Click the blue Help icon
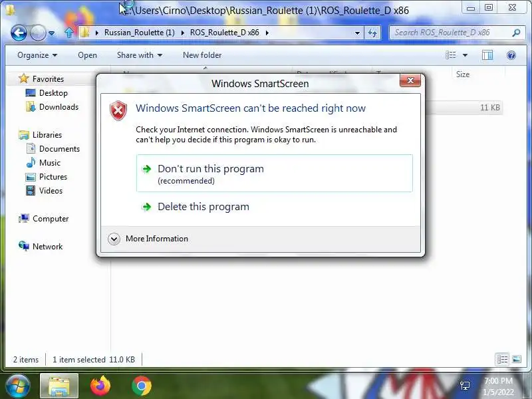This screenshot has width=532, height=399. tap(511, 55)
